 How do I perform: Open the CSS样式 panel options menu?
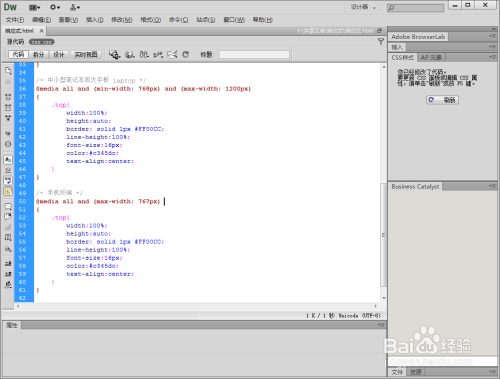[x=492, y=57]
